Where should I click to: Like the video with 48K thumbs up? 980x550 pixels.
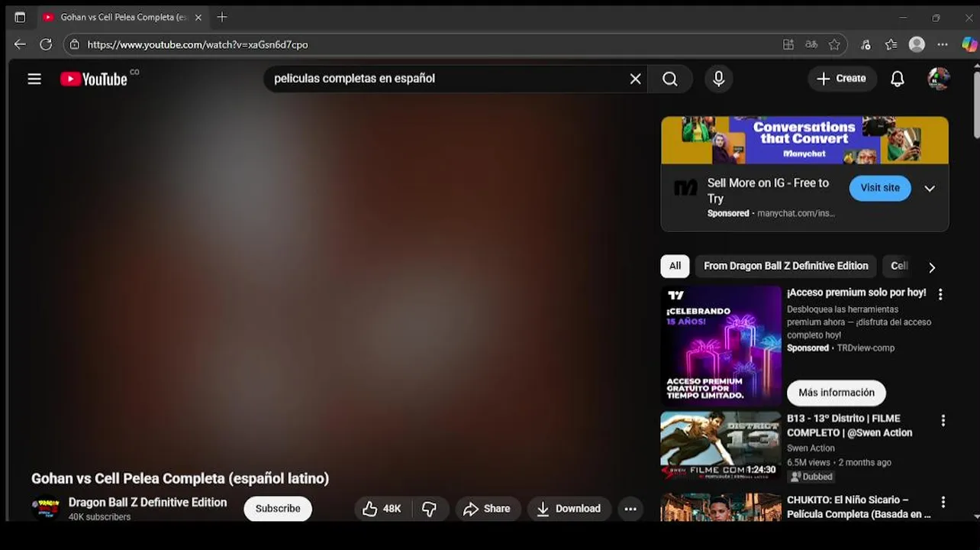coord(383,509)
